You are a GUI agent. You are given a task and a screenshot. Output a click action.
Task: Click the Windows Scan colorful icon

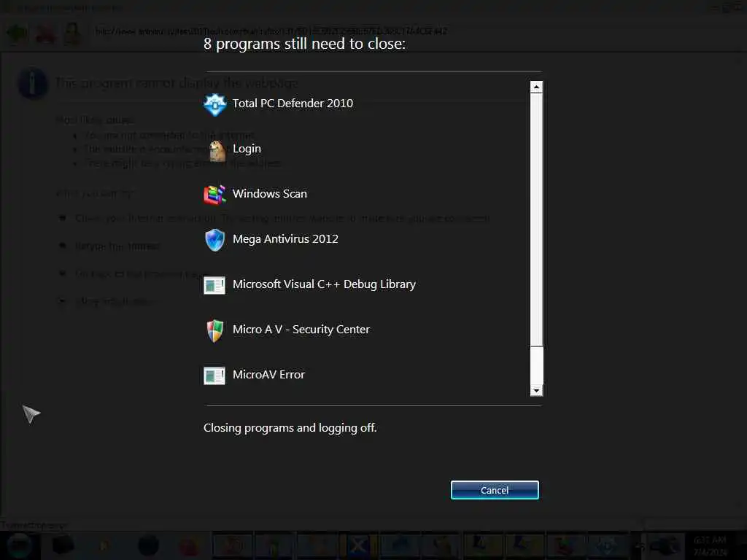pos(215,195)
